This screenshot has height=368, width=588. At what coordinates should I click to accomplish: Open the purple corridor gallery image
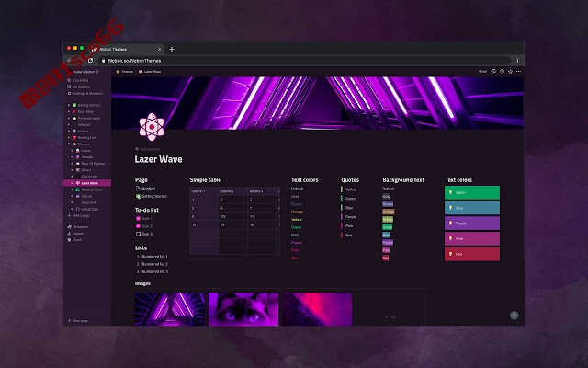coord(170,309)
